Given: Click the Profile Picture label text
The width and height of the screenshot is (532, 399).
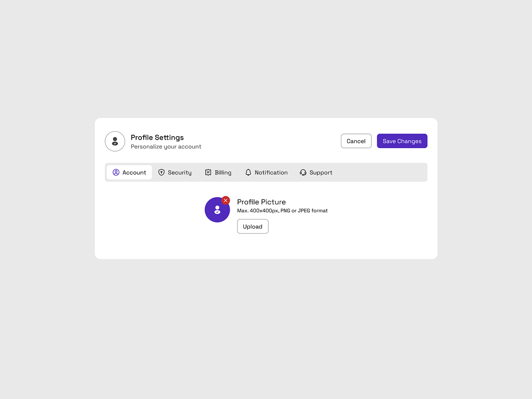Looking at the screenshot, I should click(x=261, y=202).
